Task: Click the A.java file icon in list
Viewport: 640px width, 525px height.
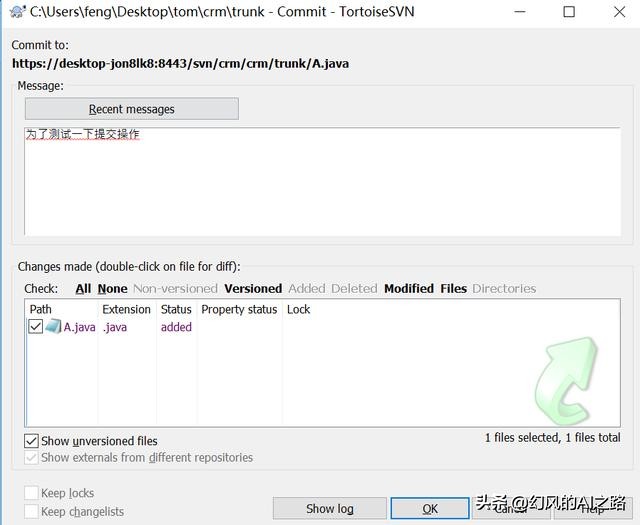Action: click(53, 327)
